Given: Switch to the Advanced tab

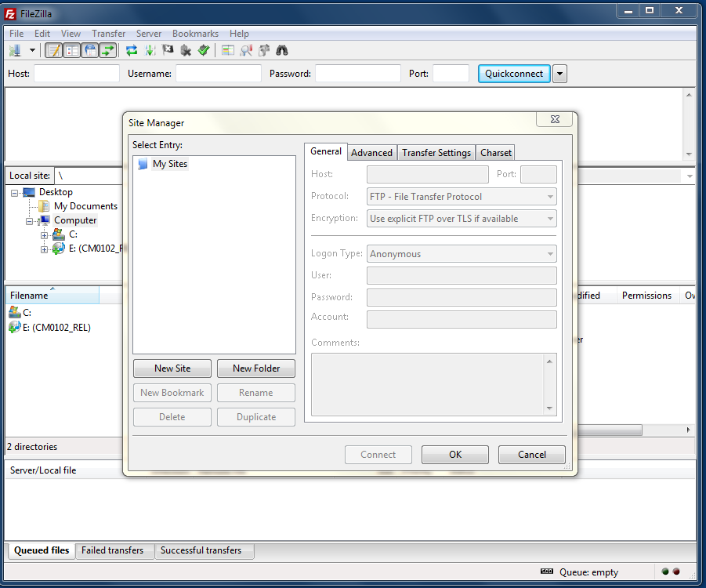Looking at the screenshot, I should [x=372, y=153].
